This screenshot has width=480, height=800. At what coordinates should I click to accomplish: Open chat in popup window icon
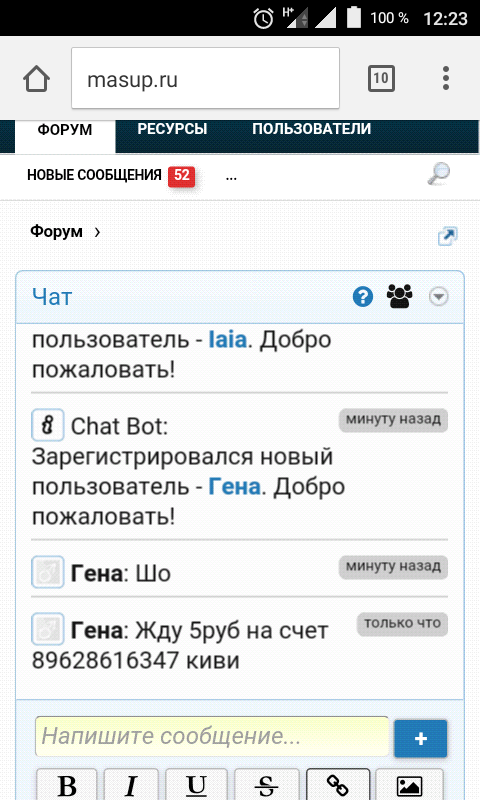click(447, 236)
